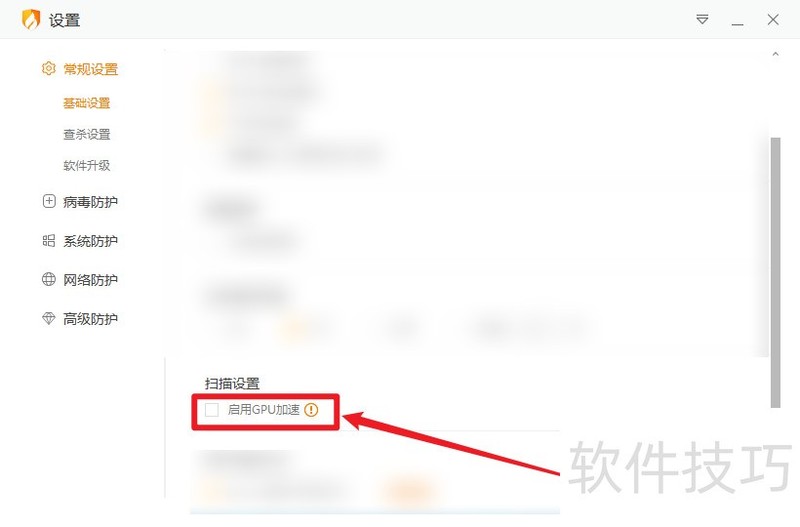Expand the 系统防护 section
The image size is (800, 527).
pos(90,241)
